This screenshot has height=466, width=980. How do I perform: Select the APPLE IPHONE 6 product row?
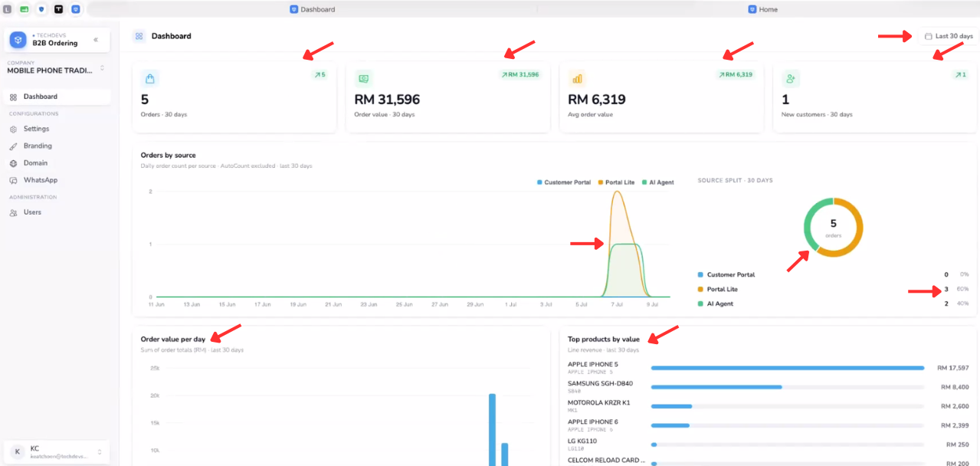point(769,425)
